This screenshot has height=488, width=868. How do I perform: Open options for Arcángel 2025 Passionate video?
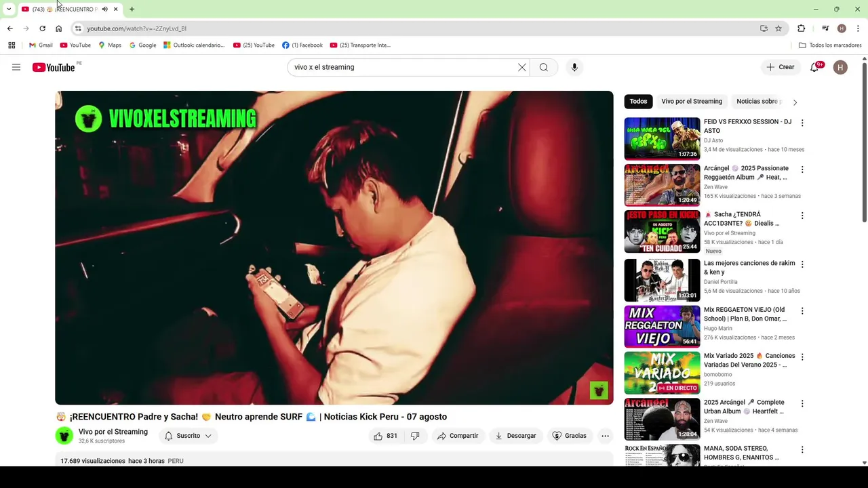point(802,169)
